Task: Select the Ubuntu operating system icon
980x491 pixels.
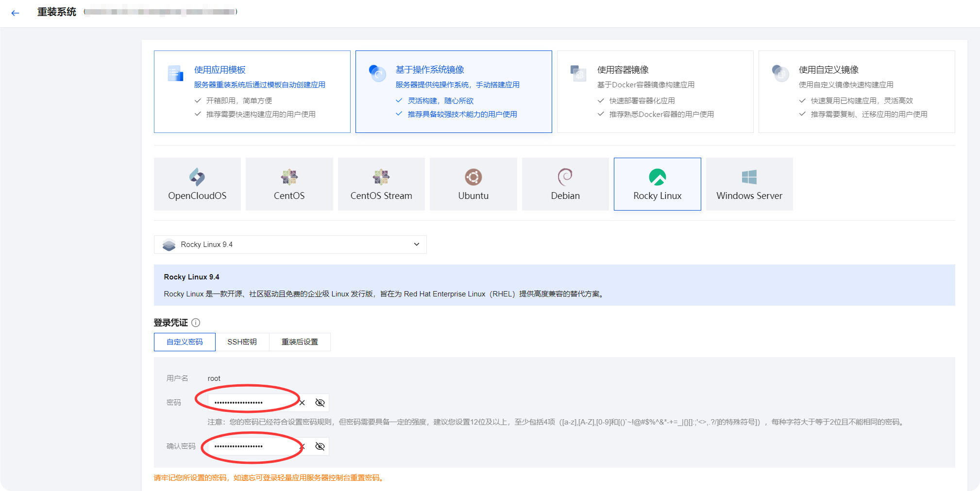Action: click(x=473, y=184)
